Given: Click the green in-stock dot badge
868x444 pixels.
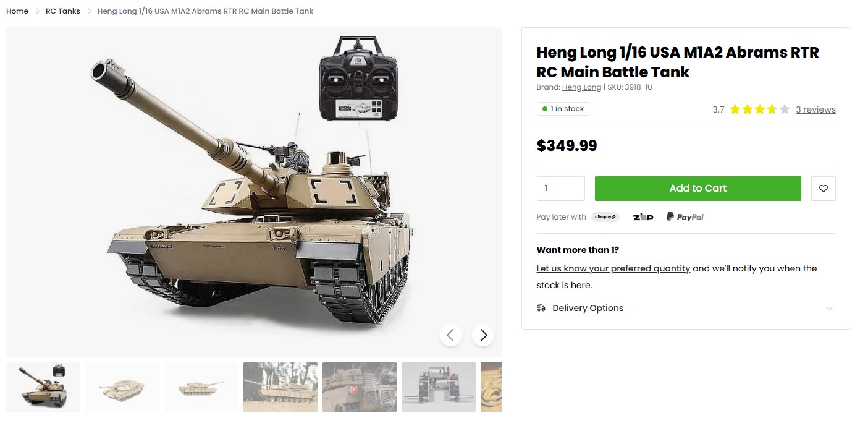Looking at the screenshot, I should 544,108.
